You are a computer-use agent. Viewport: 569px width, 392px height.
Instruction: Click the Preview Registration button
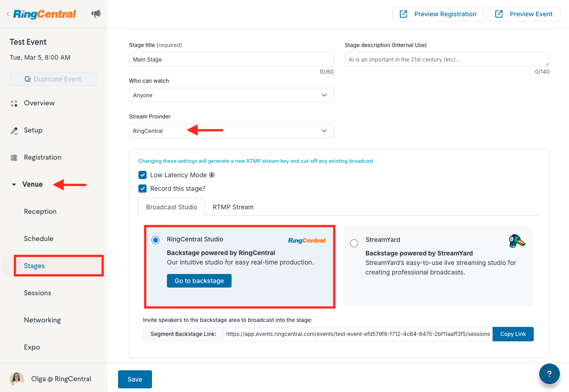coord(438,14)
